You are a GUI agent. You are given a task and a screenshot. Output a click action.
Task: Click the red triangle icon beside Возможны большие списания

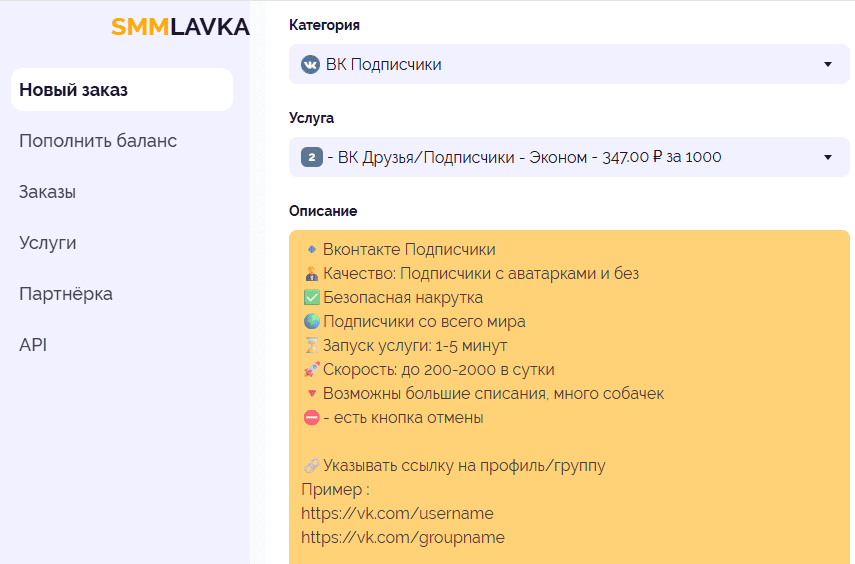point(311,393)
